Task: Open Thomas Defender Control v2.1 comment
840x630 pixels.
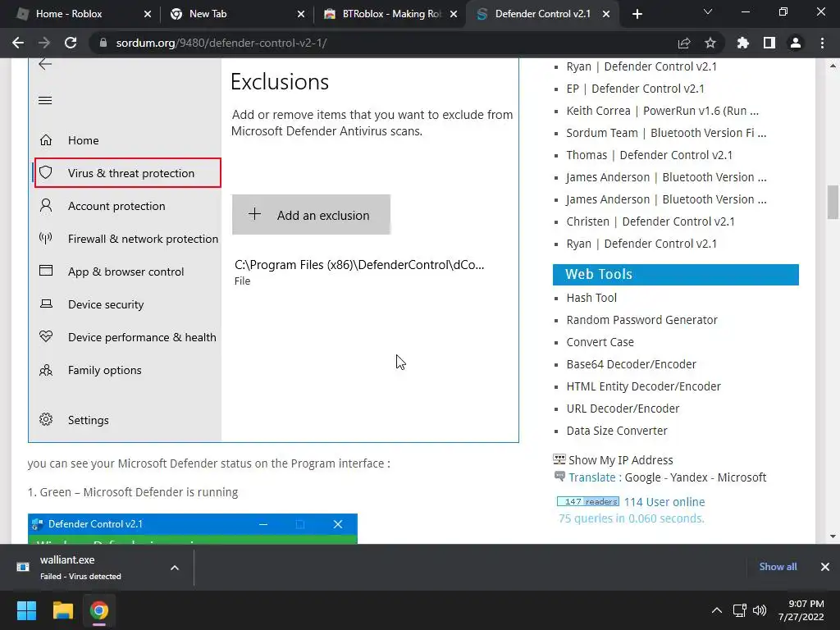Action: 650,155
